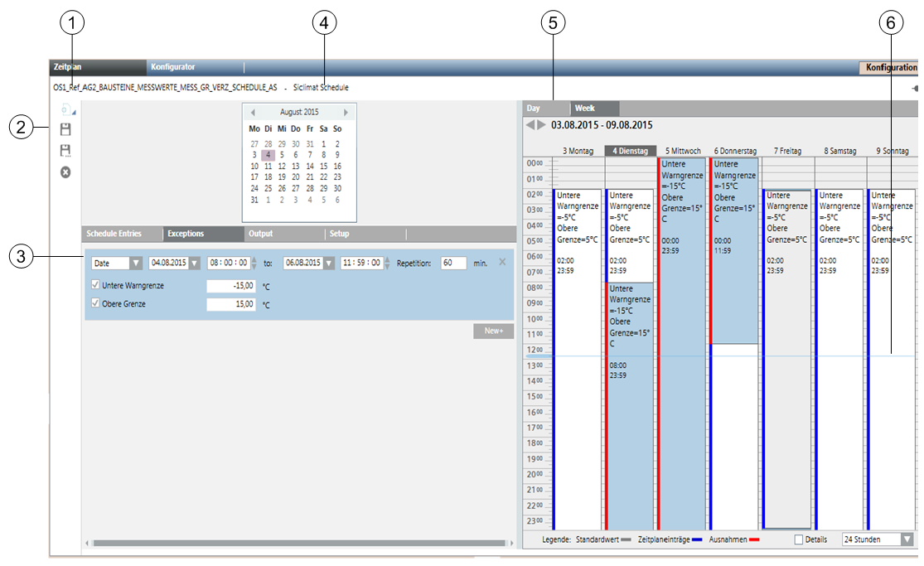Delete the exception entry with X
Viewport: 924px width, 566px height.
(501, 262)
